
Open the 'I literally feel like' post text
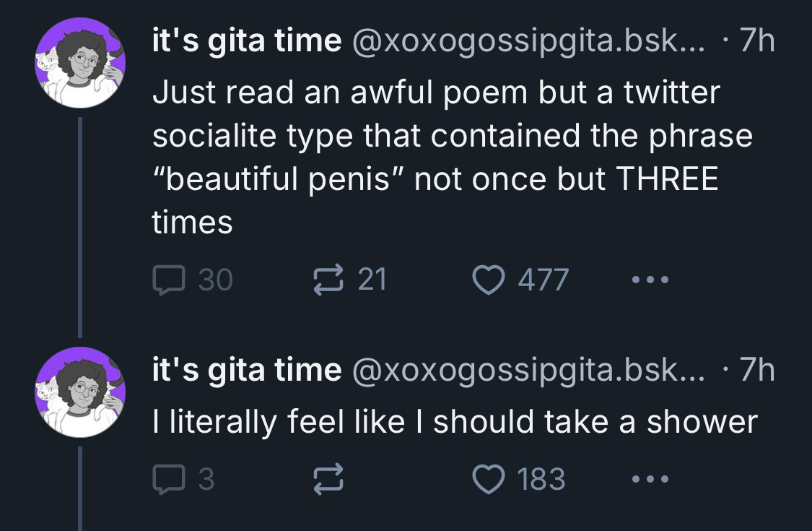455,422
